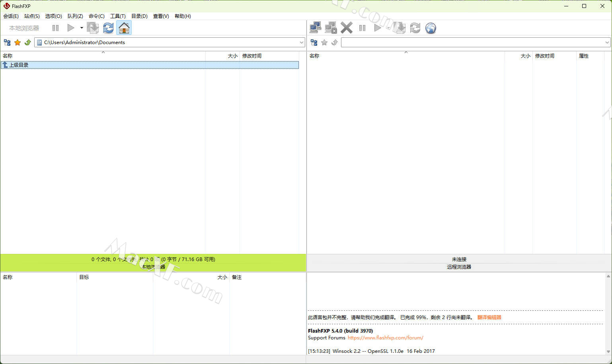
Task: Click the Connect computers icon in remote toolbar
Action: tap(315, 28)
